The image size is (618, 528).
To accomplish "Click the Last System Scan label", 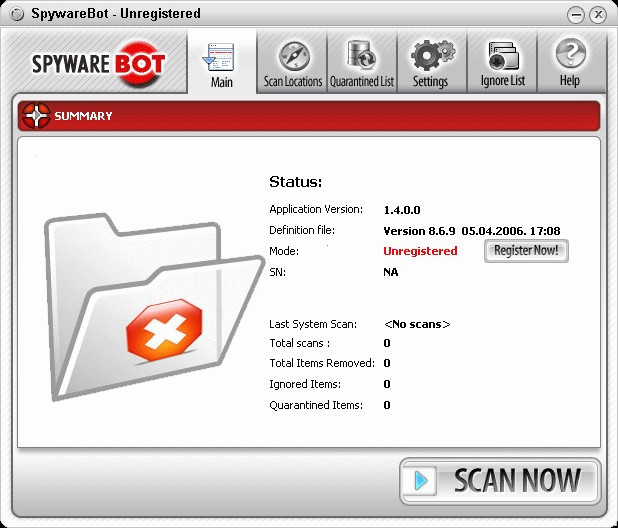I will pos(313,324).
